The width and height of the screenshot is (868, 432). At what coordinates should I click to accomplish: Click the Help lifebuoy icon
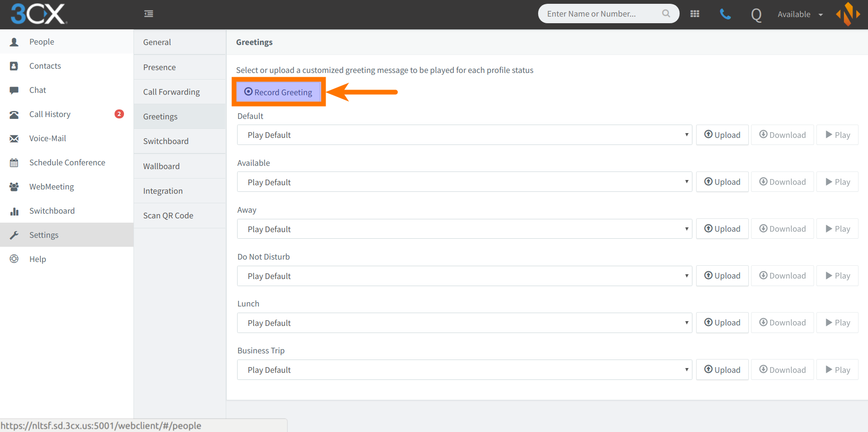coord(14,259)
